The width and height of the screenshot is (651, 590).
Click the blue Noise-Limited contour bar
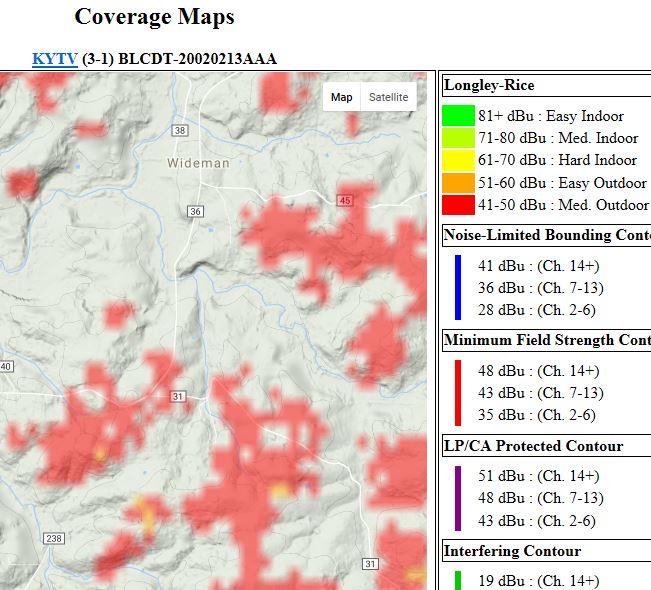458,287
